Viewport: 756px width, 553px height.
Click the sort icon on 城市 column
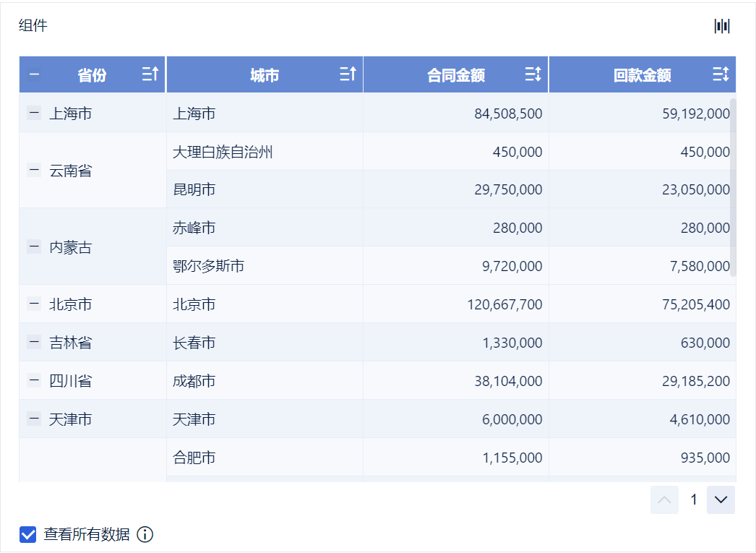tap(348, 74)
